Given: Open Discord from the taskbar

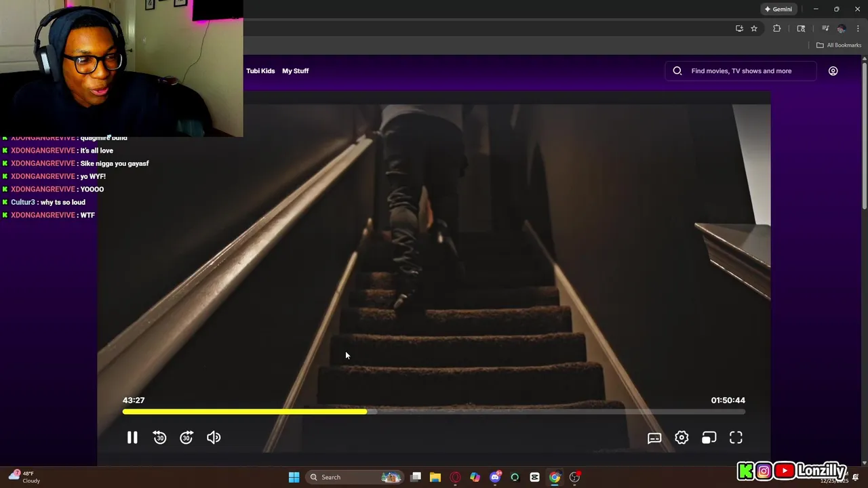Looking at the screenshot, I should click(x=495, y=477).
